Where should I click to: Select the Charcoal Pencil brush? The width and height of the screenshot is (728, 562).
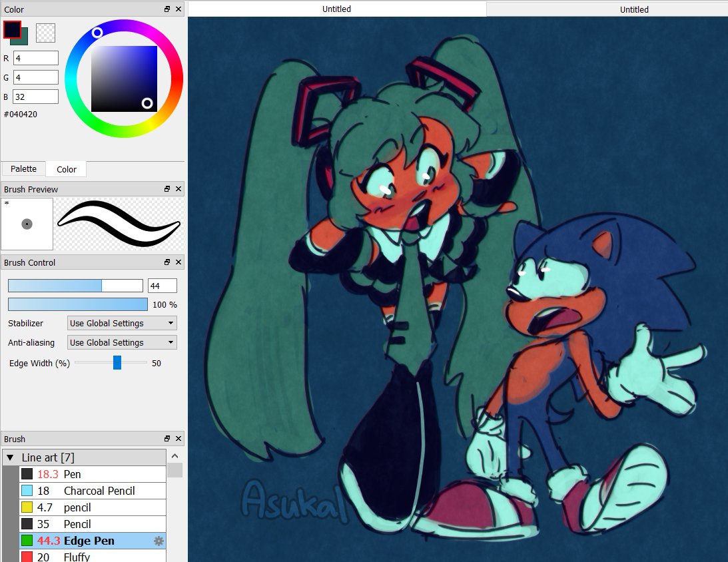point(93,491)
